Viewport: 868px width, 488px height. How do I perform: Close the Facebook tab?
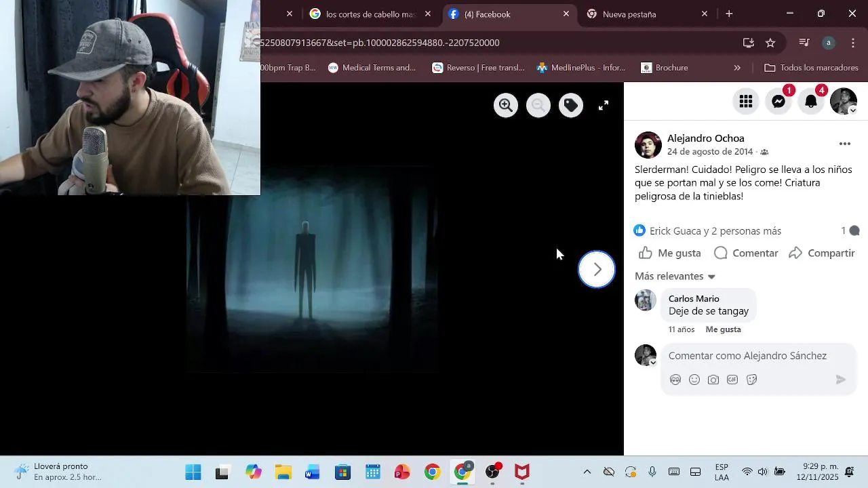(566, 14)
